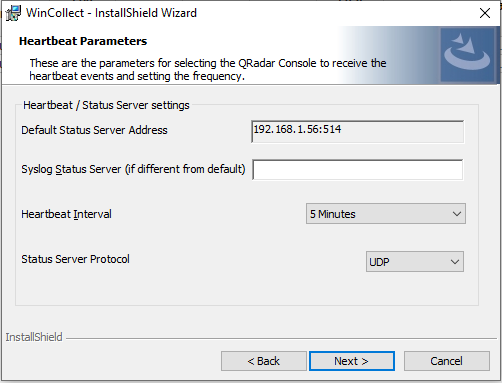Click the Heartbeat Parameters heading
The width and height of the screenshot is (502, 383).
tap(83, 41)
